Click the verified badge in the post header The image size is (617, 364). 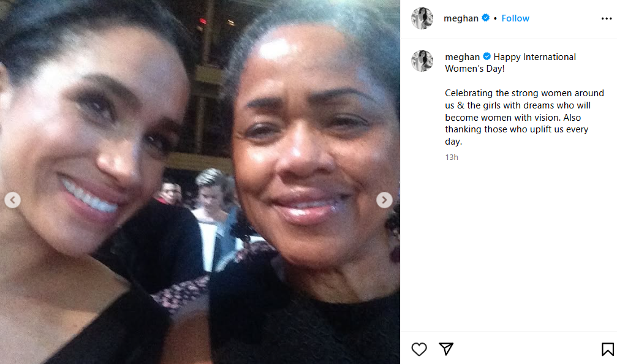[486, 18]
